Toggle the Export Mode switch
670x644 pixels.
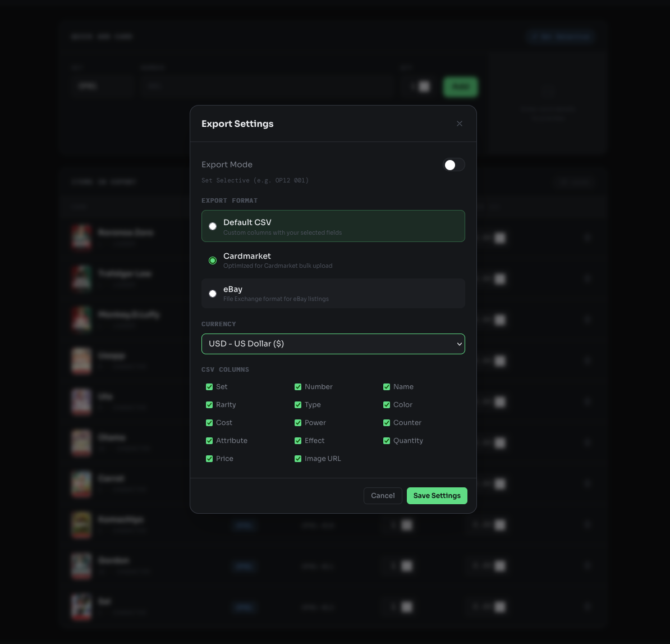[x=454, y=165]
